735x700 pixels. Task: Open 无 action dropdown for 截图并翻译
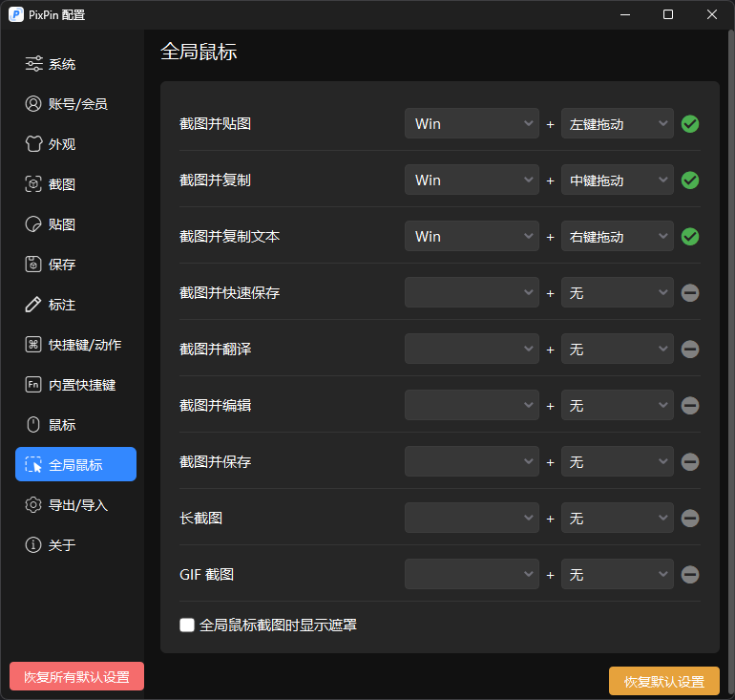[618, 349]
